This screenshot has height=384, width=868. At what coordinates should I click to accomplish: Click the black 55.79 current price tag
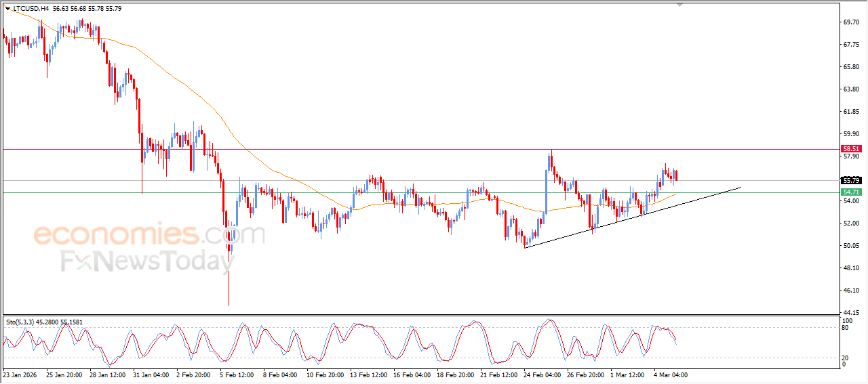tap(851, 181)
